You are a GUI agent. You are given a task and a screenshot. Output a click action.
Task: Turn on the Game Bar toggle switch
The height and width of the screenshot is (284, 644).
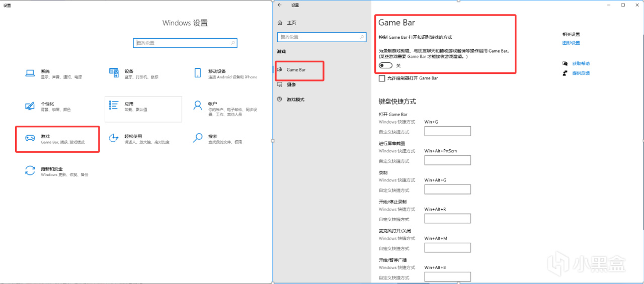(386, 65)
